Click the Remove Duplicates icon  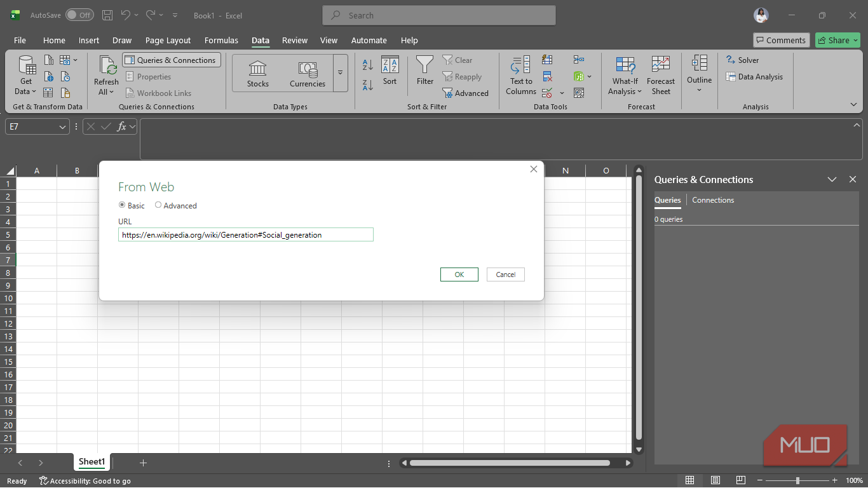[547, 77]
